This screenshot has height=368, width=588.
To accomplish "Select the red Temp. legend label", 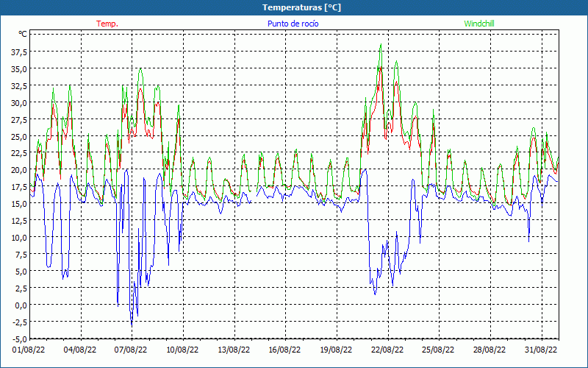I will pyautogui.click(x=107, y=24).
